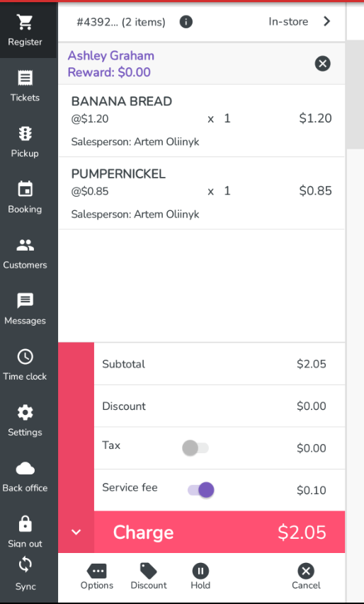Select the BANANA BREAD line item
This screenshot has height=604, width=364.
pyautogui.click(x=201, y=120)
